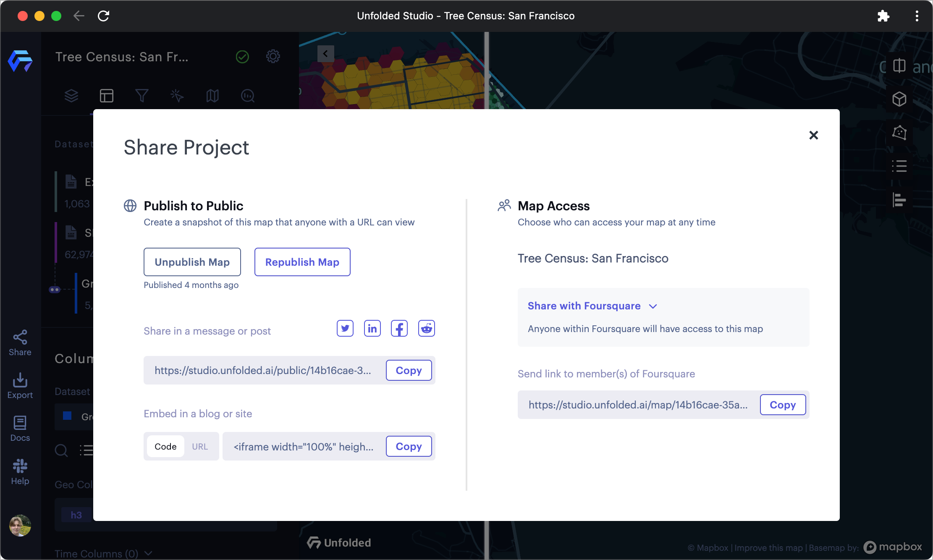The height and width of the screenshot is (560, 933).
Task: Select the URL tab in embed section
Action: coord(200,446)
